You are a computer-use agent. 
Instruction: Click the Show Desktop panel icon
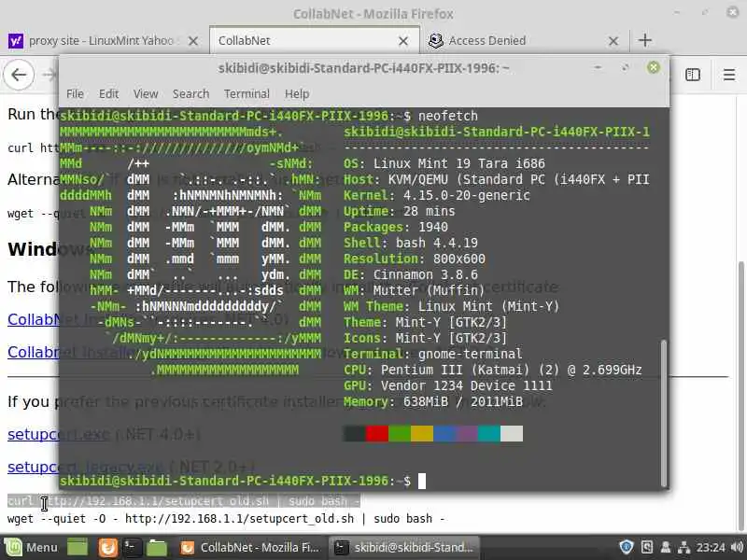click(78, 548)
